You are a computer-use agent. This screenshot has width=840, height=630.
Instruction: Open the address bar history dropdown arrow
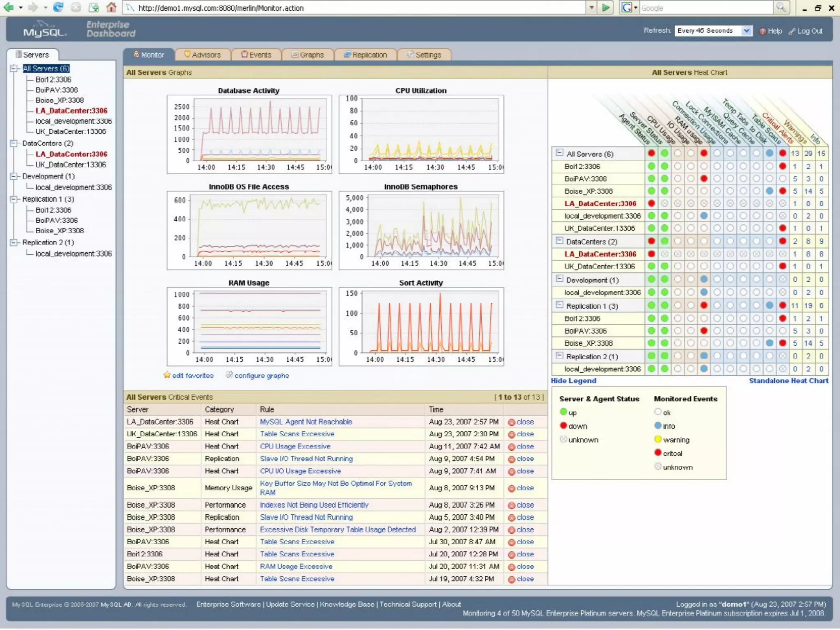click(x=591, y=7)
